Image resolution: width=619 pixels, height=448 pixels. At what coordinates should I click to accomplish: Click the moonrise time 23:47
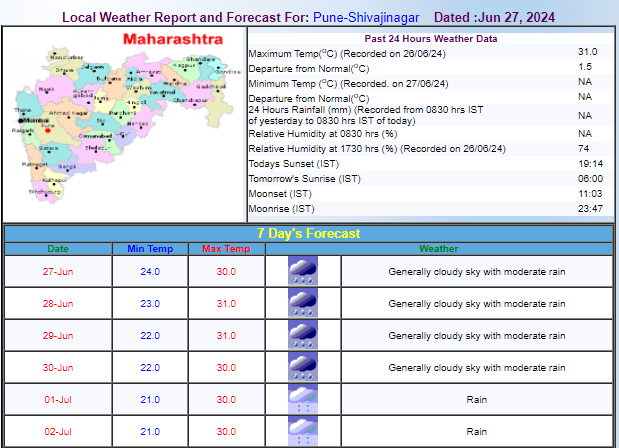tap(590, 209)
